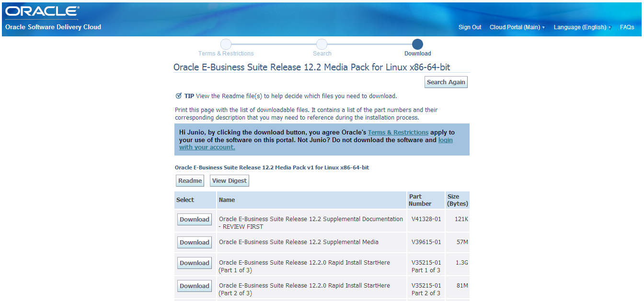Viewport: 644px width, 301px height.
Task: Click the View Digest button
Action: (229, 181)
